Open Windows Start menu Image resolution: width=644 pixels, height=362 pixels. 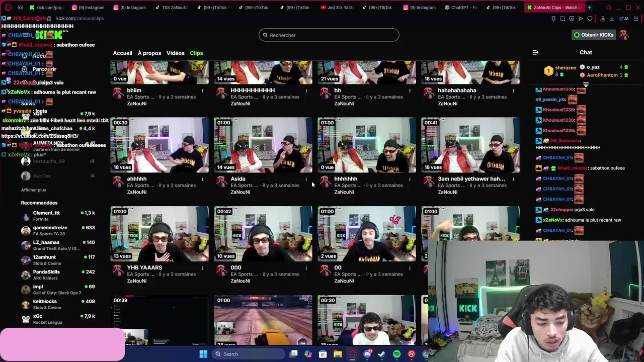coord(203,354)
